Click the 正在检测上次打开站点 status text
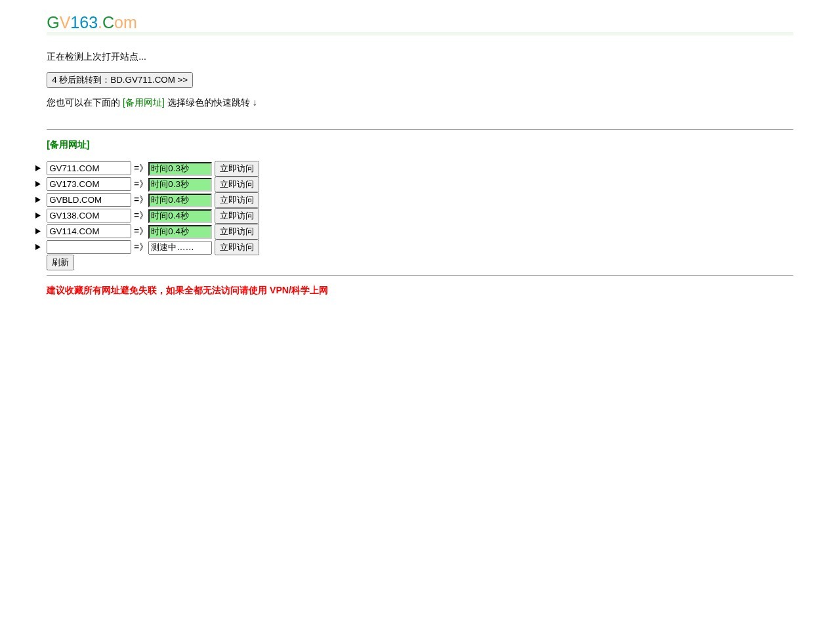This screenshot has height=630, width=840. (x=96, y=57)
